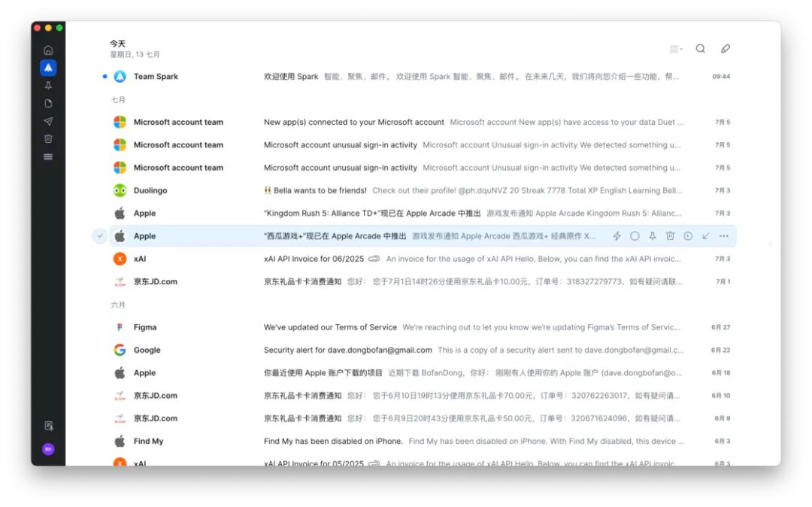812x507 pixels.
Task: Open the Apple Kingdom Rush 5 email
Action: pyautogui.click(x=423, y=214)
